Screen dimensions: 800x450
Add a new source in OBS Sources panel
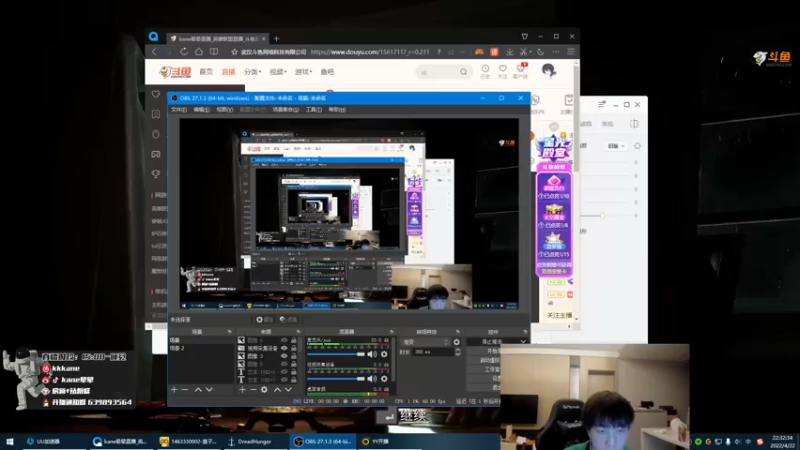(x=242, y=390)
